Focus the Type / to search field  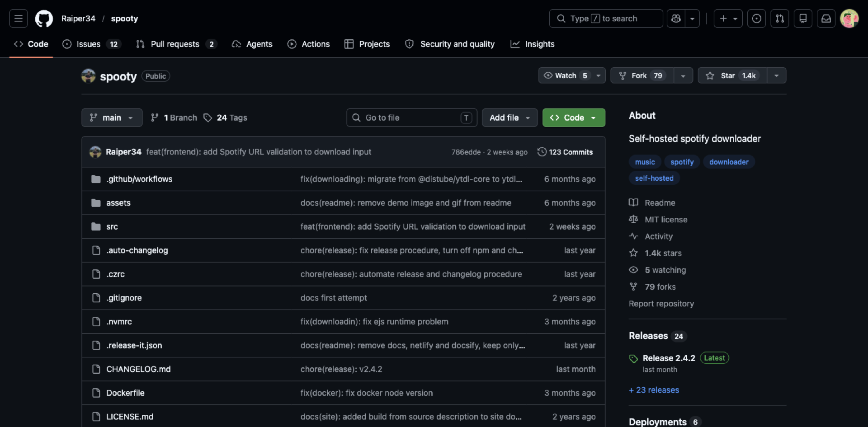click(606, 19)
